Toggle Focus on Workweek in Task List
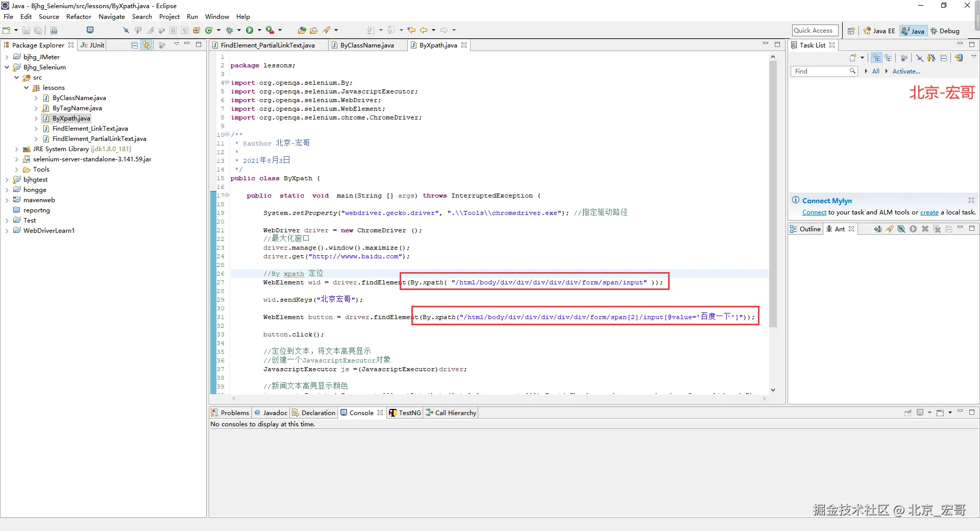 [x=932, y=58]
